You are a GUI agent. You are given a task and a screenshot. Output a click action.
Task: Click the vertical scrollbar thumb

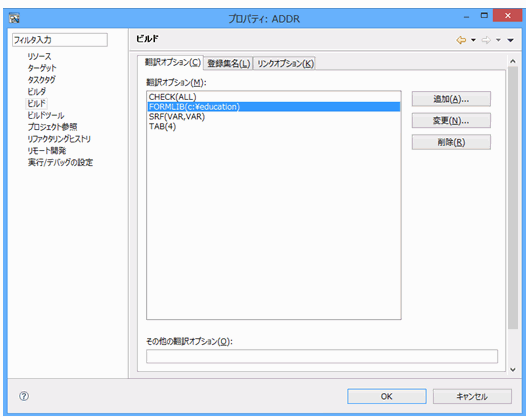(513, 198)
